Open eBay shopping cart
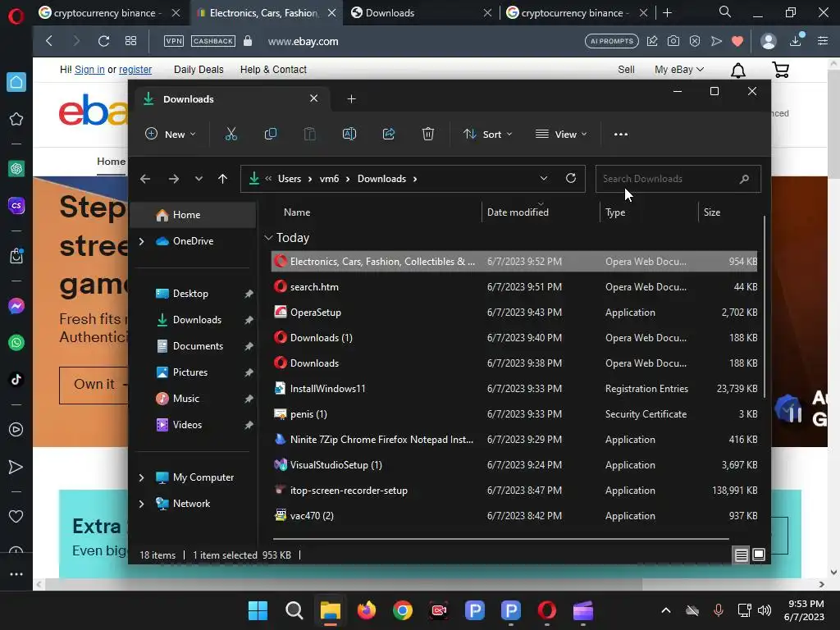 coord(781,70)
